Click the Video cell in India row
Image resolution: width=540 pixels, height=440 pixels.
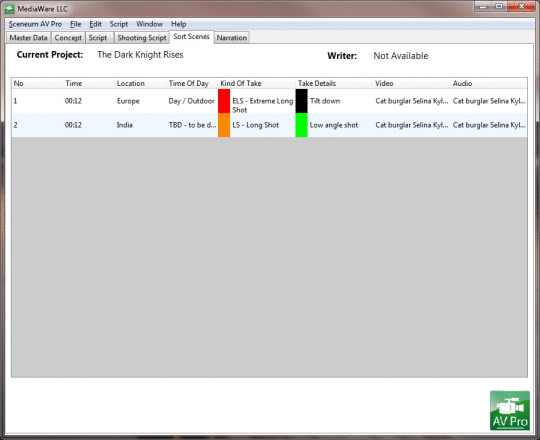coord(412,125)
